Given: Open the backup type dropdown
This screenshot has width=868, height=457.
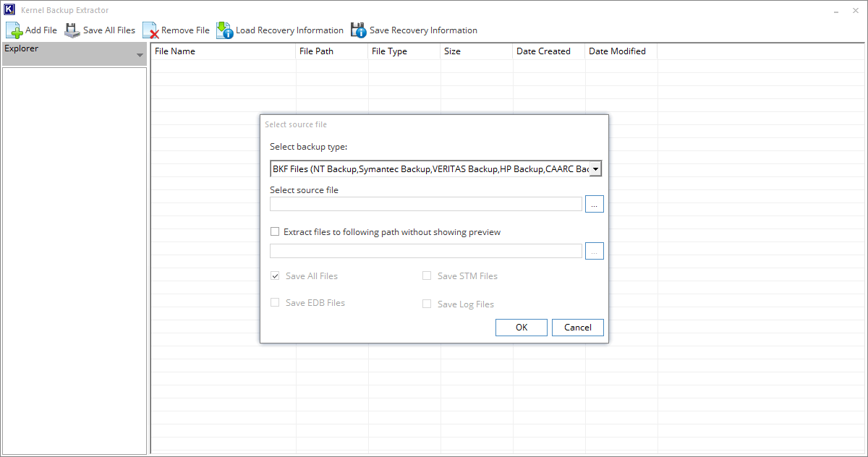Looking at the screenshot, I should click(x=596, y=168).
